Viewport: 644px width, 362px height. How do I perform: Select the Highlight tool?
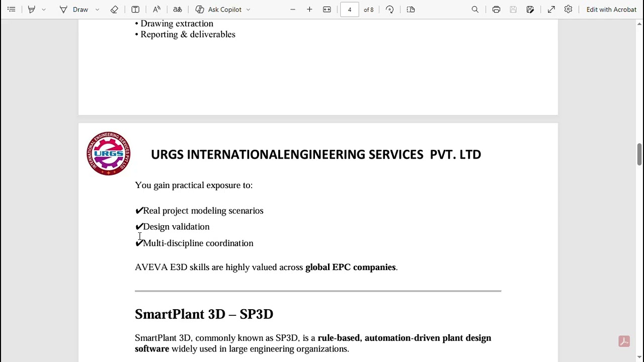31,10
